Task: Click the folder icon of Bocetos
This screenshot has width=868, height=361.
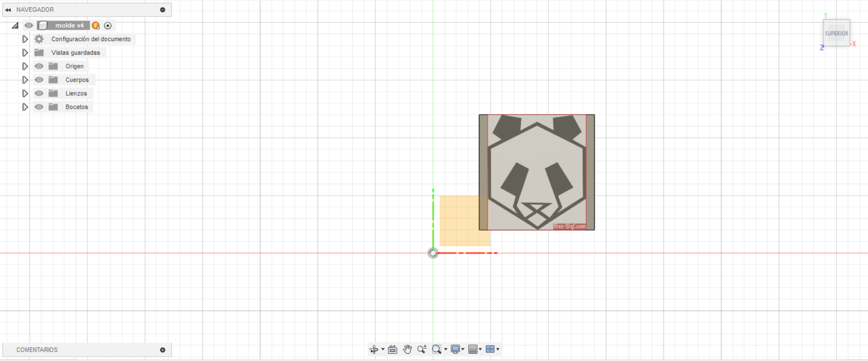Action: (53, 107)
